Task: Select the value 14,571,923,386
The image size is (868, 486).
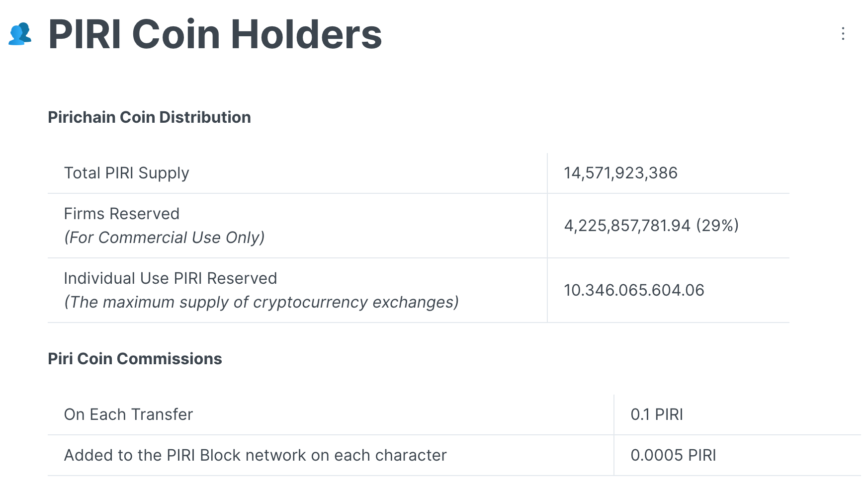Action: pyautogui.click(x=621, y=172)
